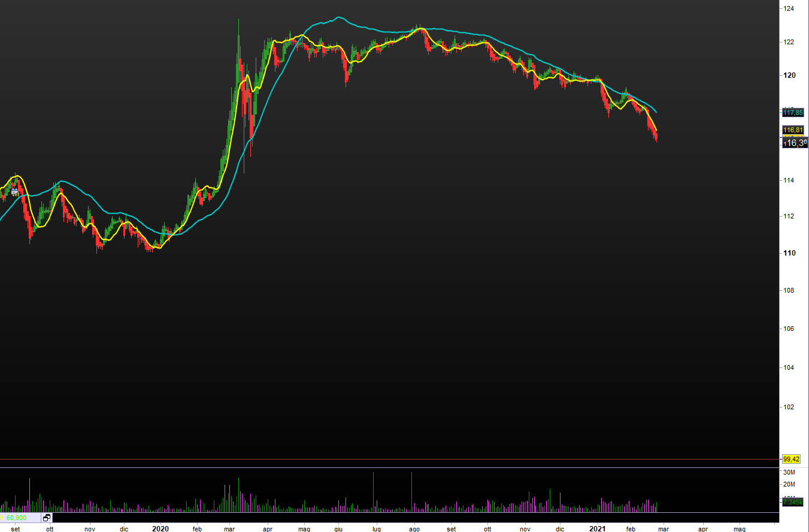The width and height of the screenshot is (809, 532).
Task: Click the yellow 99,42 price label
Action: tap(791, 459)
